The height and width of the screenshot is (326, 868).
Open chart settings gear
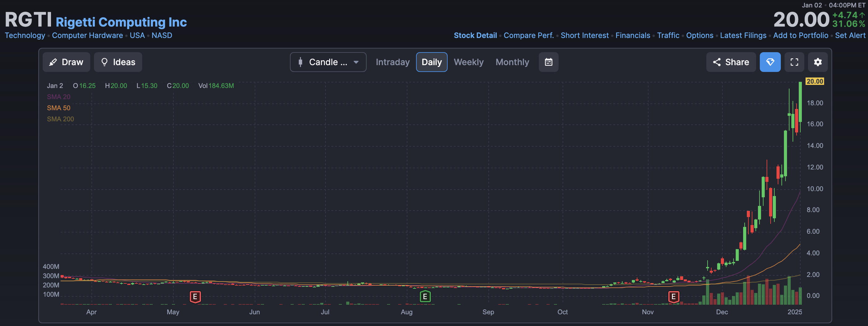pos(818,62)
